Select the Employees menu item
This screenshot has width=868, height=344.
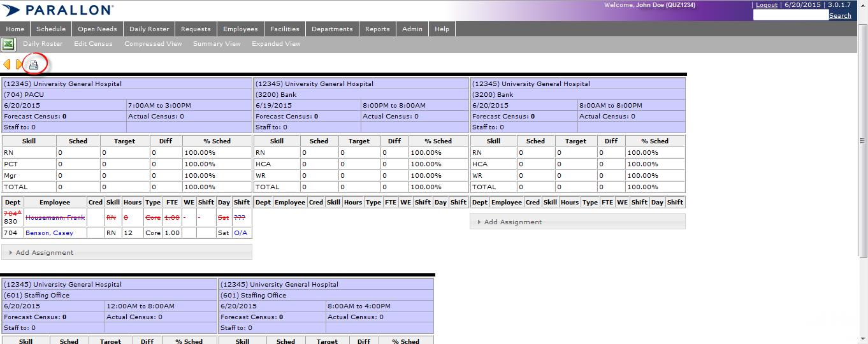pos(240,29)
